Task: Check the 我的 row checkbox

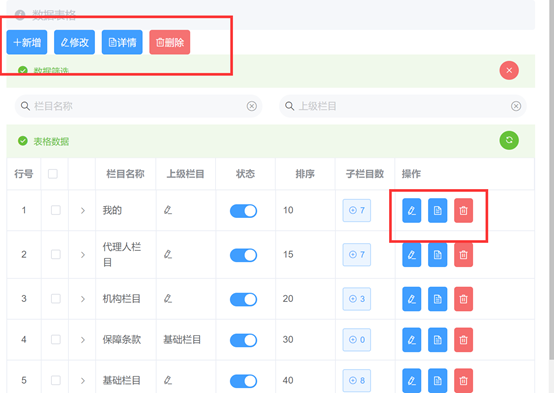Action: (56, 210)
